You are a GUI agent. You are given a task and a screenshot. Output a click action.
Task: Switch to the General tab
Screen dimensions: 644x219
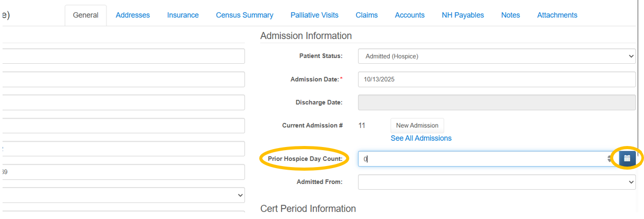85,15
